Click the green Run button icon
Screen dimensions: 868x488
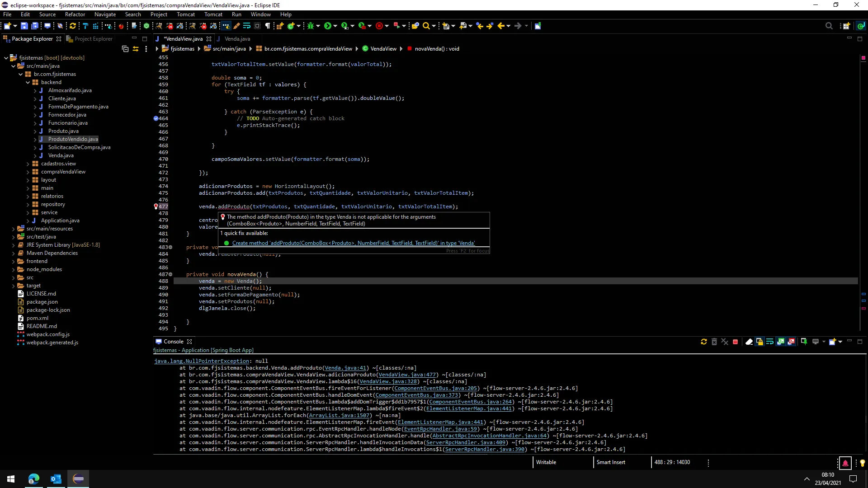[x=328, y=26]
